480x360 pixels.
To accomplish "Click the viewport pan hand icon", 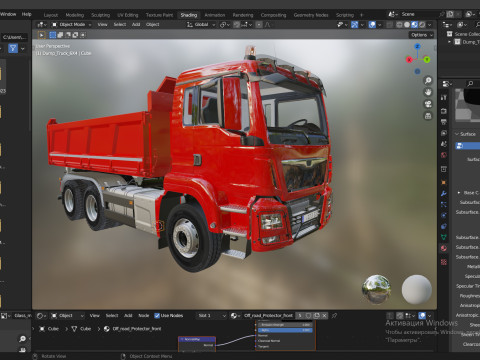I will point(428,92).
